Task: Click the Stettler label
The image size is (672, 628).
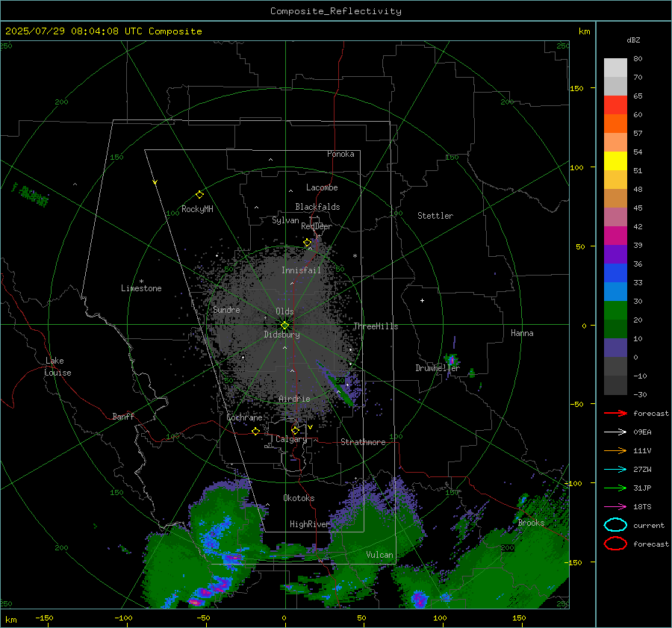Action: click(x=435, y=216)
